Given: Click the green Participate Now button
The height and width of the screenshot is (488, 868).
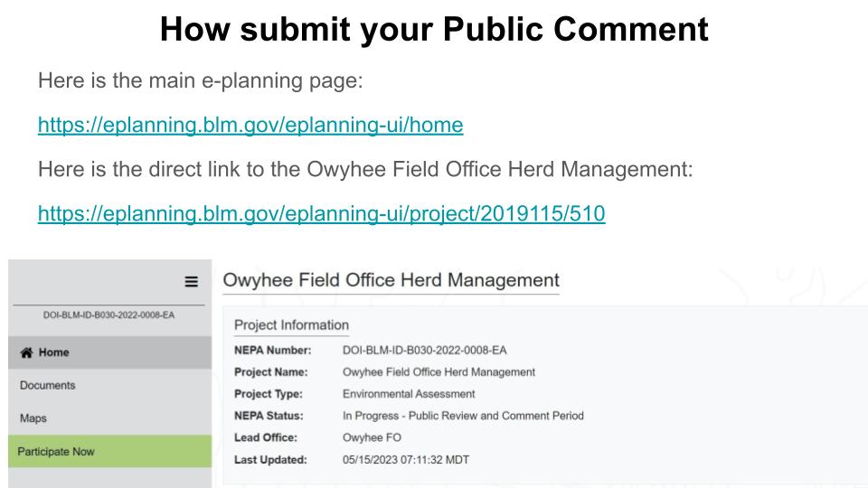Looking at the screenshot, I should pos(109,452).
